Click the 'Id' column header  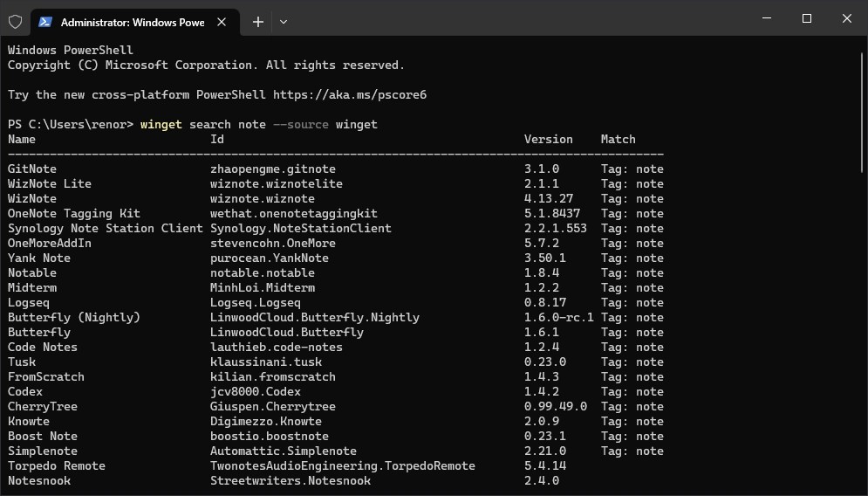pyautogui.click(x=217, y=139)
